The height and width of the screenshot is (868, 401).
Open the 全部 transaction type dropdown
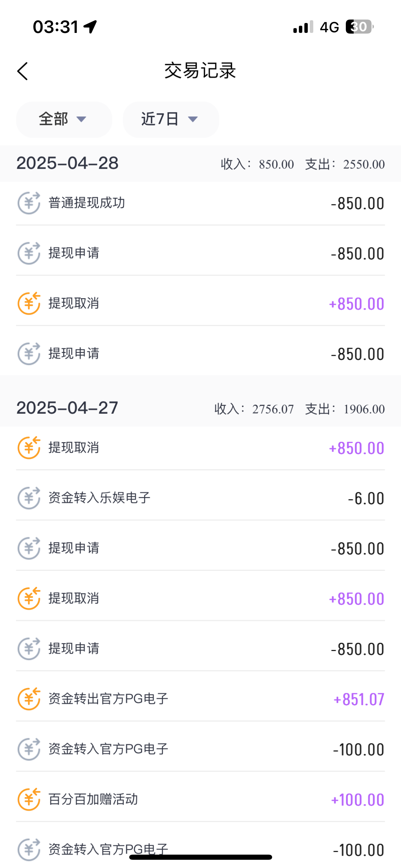coord(64,119)
